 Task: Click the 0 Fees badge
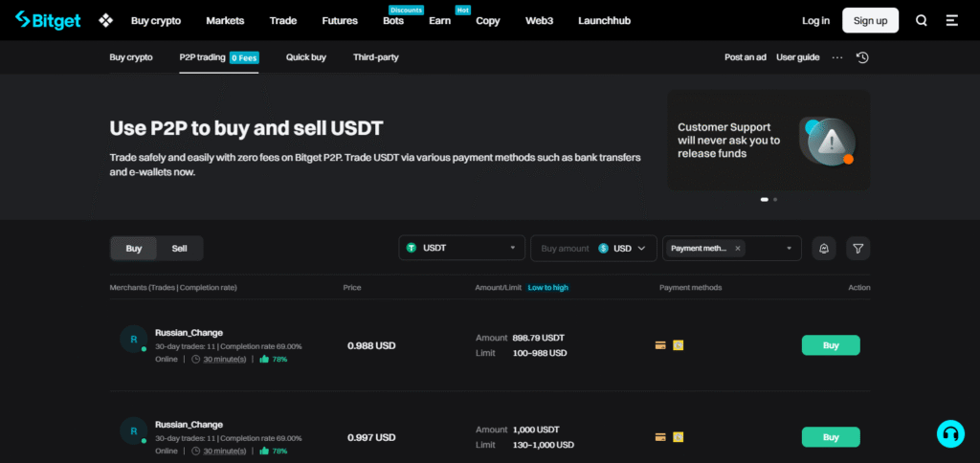coord(244,57)
